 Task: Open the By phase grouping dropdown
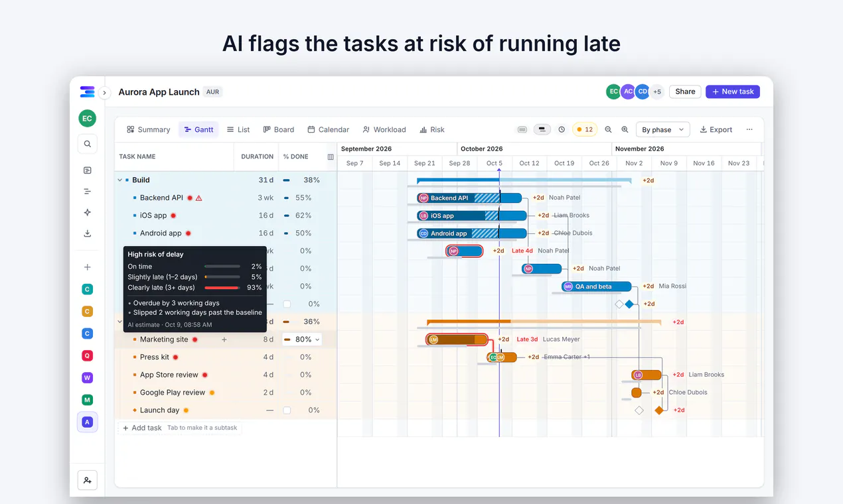(663, 130)
